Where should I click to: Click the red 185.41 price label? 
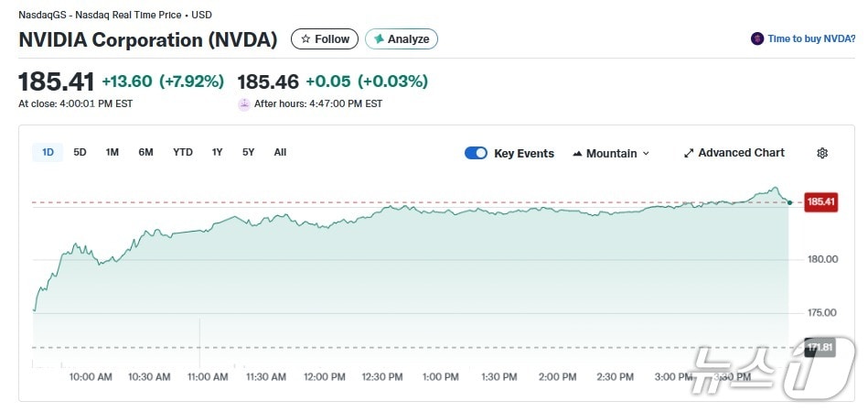tap(820, 202)
